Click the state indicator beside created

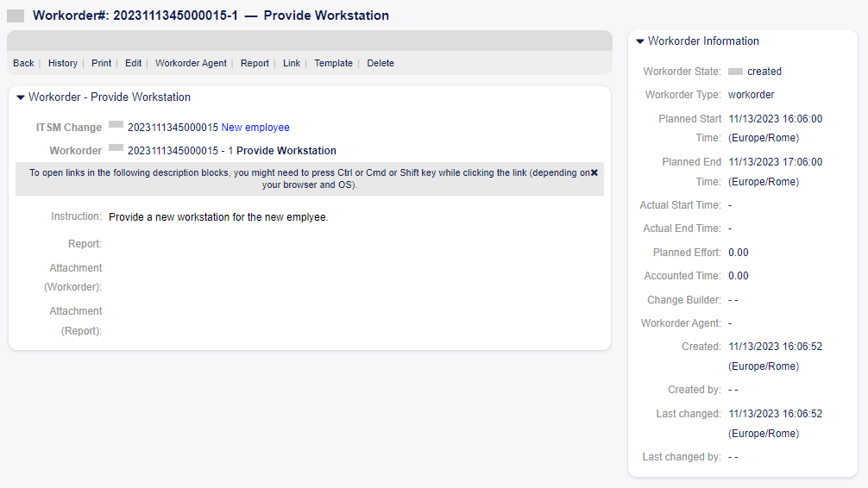point(735,72)
